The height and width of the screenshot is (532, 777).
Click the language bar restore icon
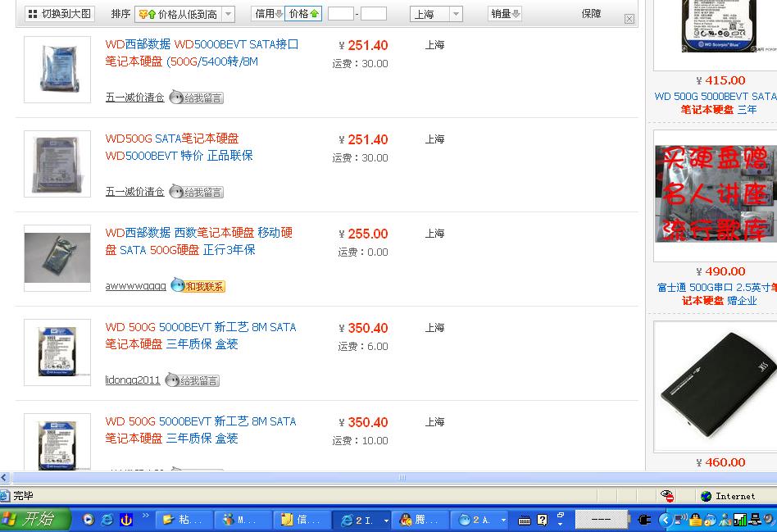click(x=561, y=516)
